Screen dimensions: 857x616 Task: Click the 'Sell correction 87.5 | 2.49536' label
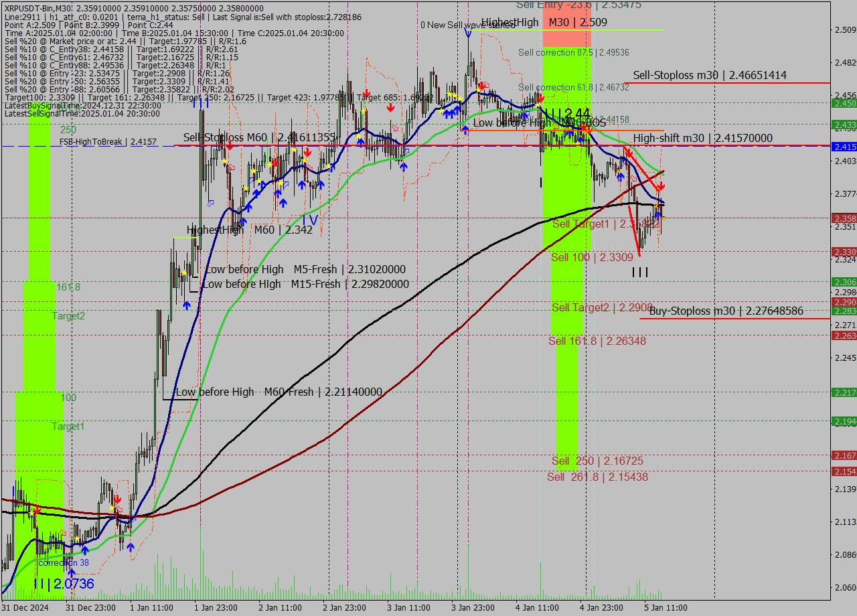(x=574, y=52)
